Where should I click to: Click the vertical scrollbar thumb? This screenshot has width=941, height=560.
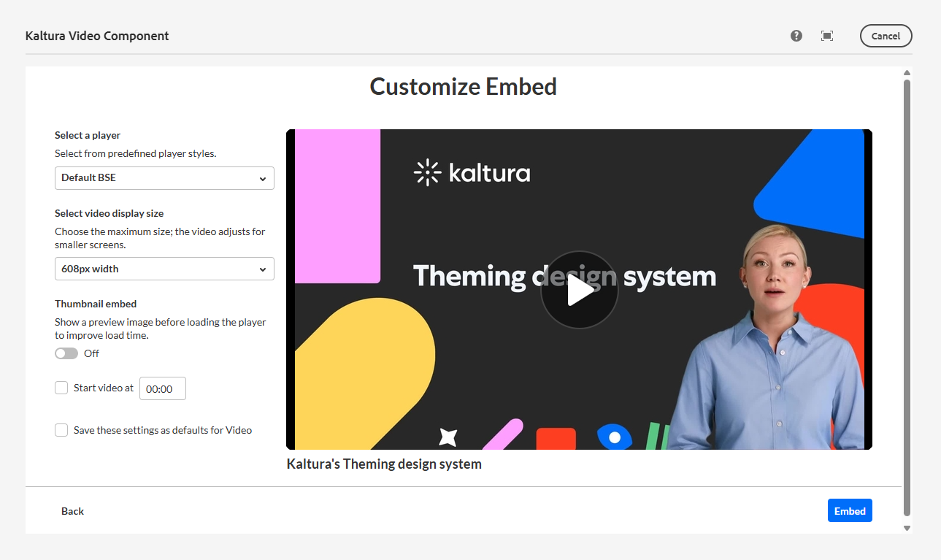pyautogui.click(x=907, y=298)
